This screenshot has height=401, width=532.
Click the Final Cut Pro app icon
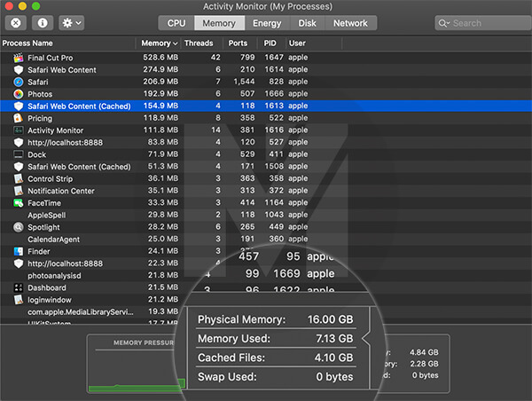point(19,58)
